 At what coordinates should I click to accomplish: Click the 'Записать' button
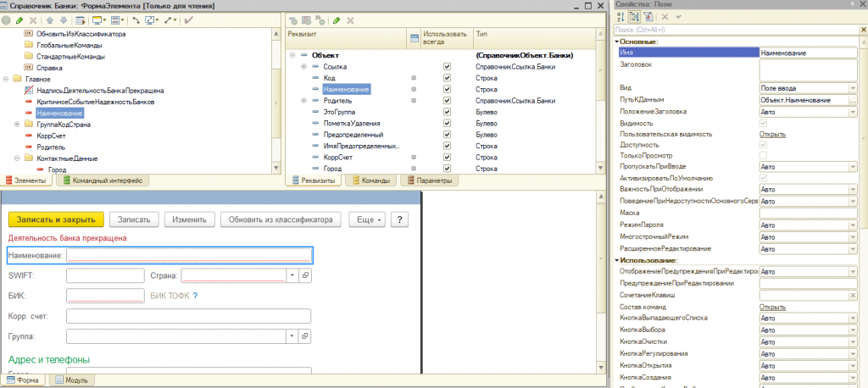tap(135, 219)
